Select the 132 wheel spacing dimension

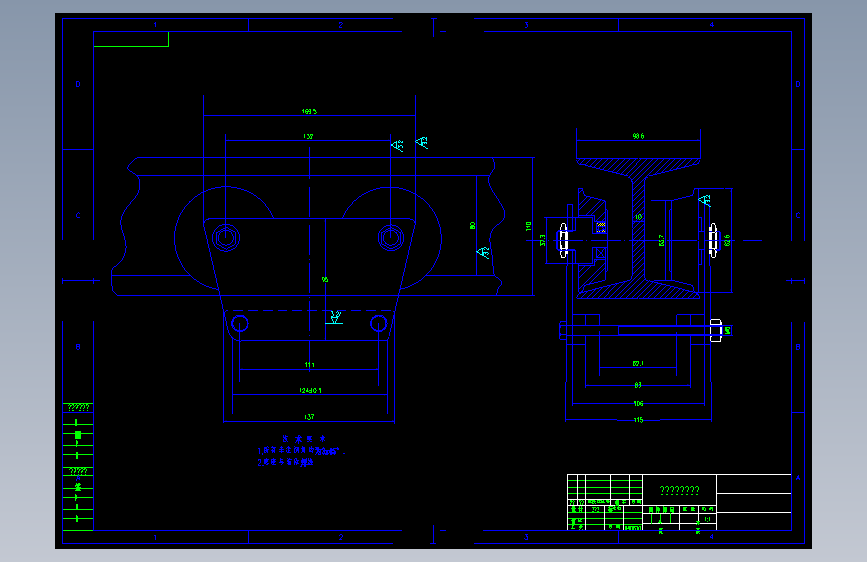click(308, 136)
